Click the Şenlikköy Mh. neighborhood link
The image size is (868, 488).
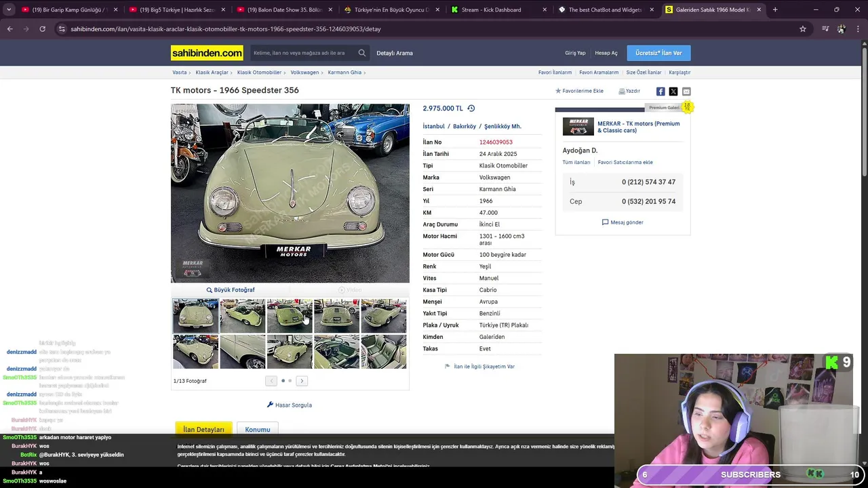[502, 127]
